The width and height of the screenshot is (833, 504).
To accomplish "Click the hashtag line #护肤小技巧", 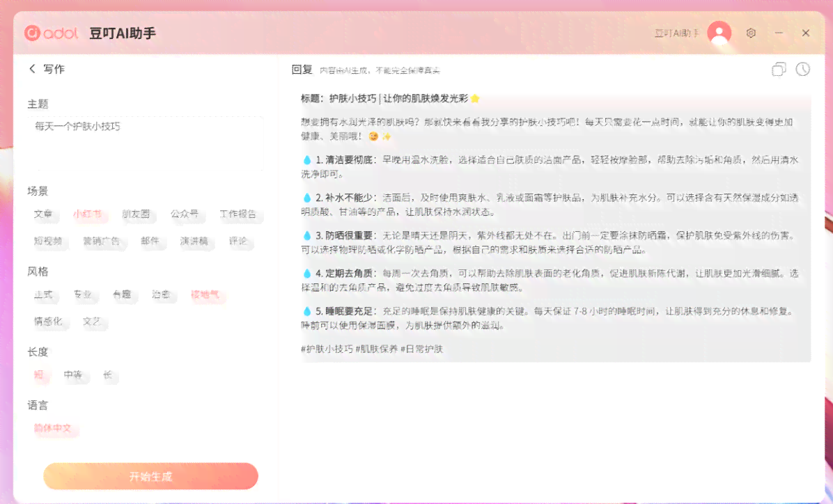I will pos(372,349).
